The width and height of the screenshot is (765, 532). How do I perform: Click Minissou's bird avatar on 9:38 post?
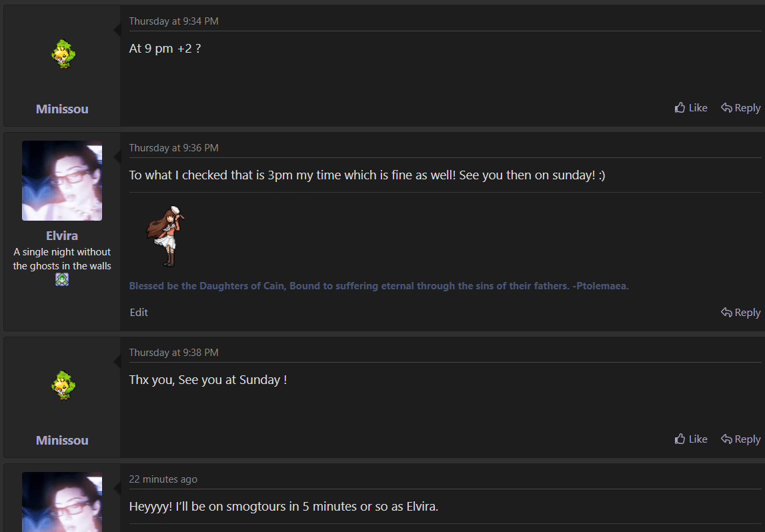pos(63,385)
